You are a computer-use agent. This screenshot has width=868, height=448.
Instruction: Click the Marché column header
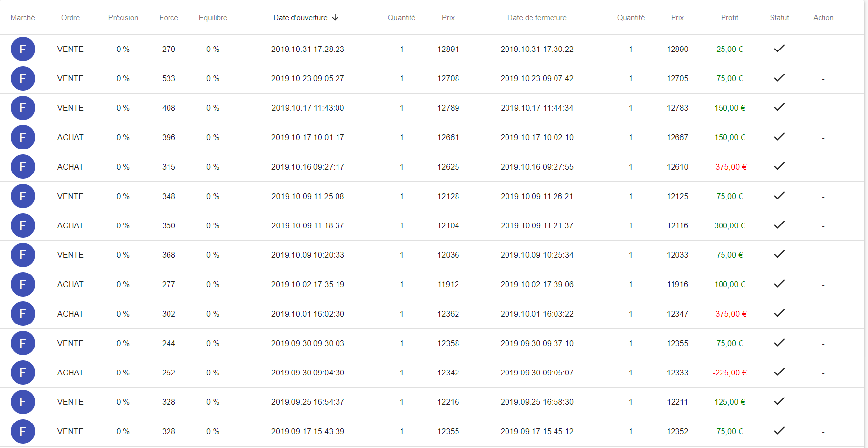point(23,18)
